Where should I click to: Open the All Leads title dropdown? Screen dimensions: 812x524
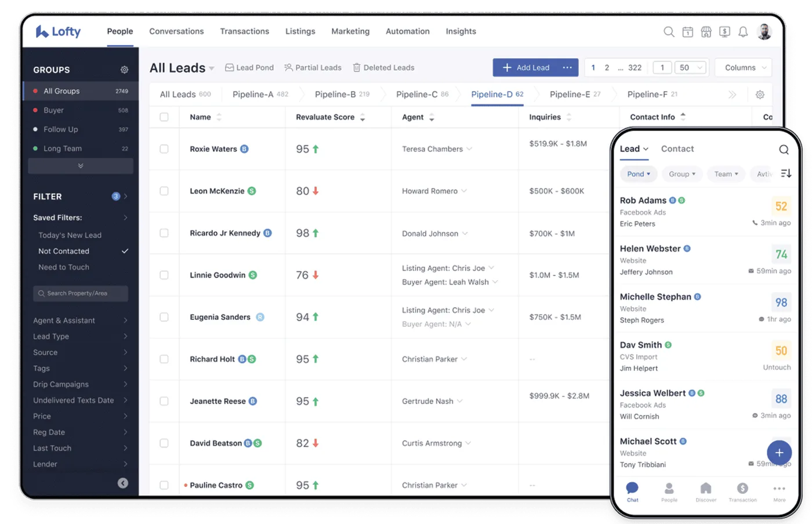pyautogui.click(x=212, y=68)
